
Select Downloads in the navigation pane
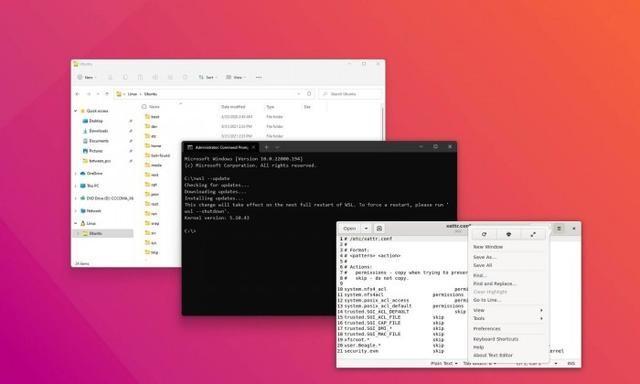pos(98,131)
